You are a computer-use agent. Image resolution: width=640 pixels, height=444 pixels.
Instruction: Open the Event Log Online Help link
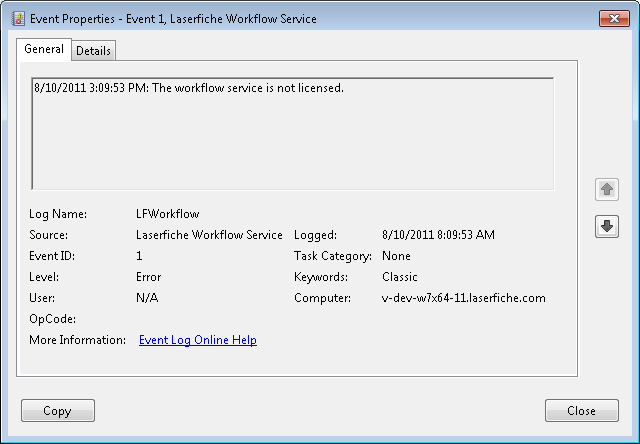(197, 340)
